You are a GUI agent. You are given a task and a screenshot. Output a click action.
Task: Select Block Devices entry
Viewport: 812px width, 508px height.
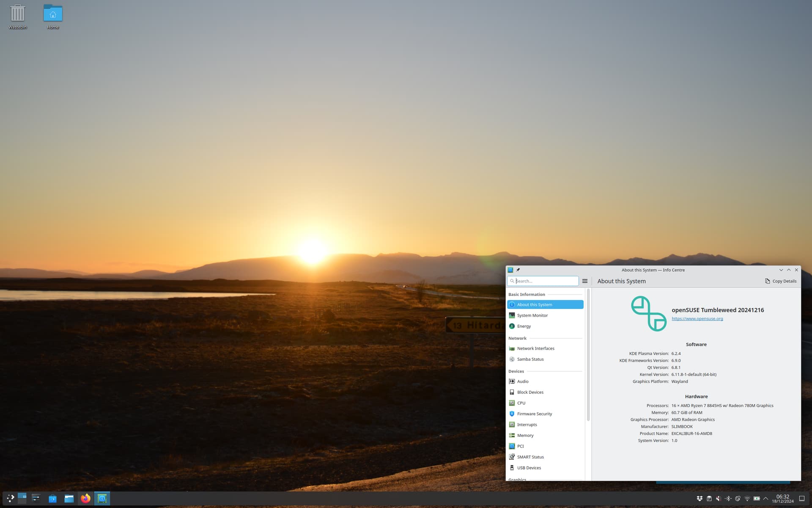(x=530, y=392)
